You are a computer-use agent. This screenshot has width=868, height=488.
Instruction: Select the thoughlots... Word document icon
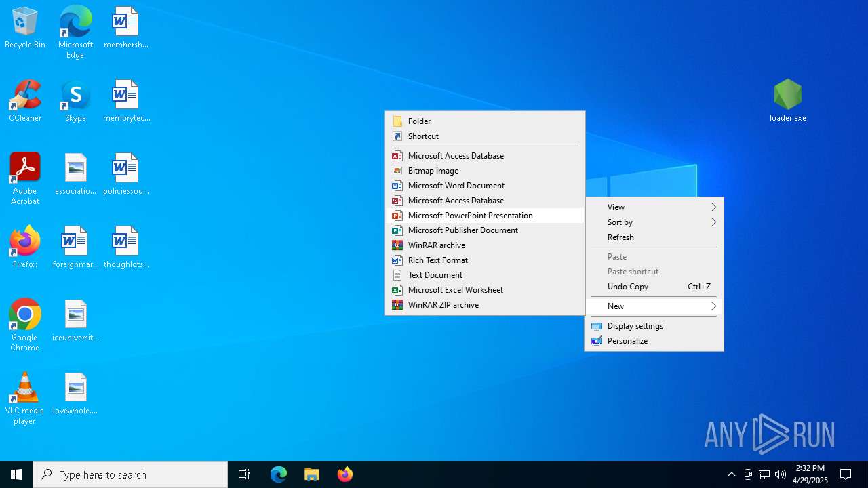point(126,247)
